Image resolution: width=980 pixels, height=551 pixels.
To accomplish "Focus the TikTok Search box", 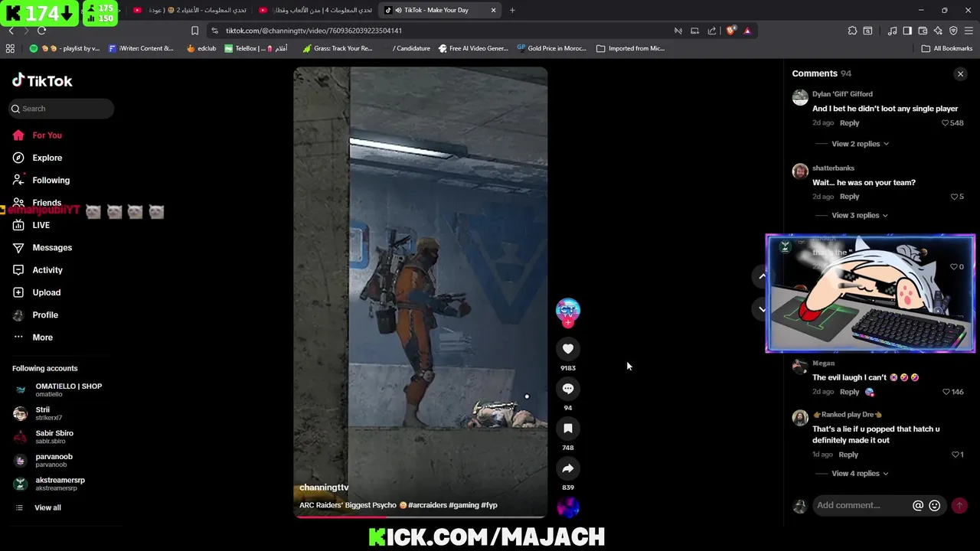I will coord(61,109).
